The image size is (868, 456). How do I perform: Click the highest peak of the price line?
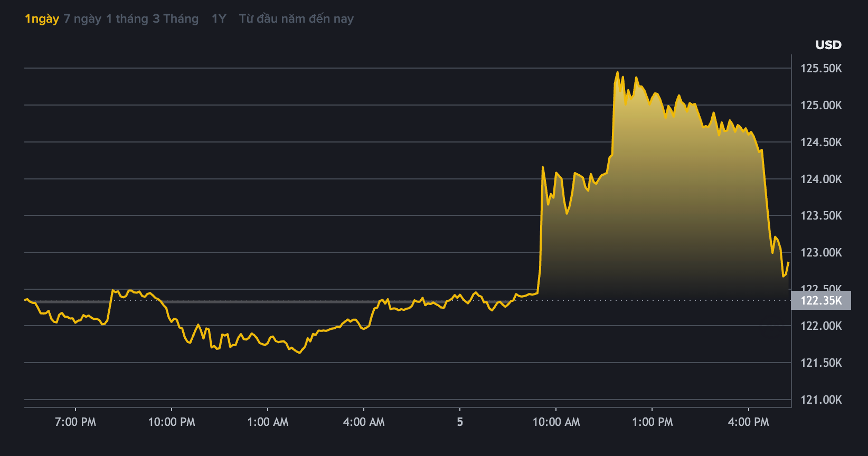(617, 72)
